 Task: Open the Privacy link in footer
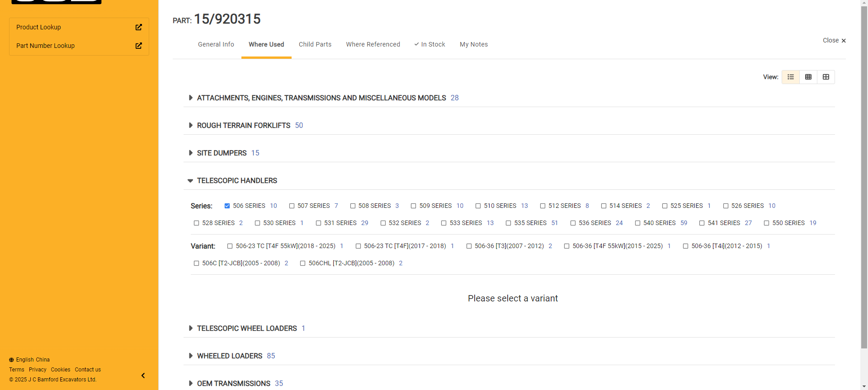click(38, 370)
